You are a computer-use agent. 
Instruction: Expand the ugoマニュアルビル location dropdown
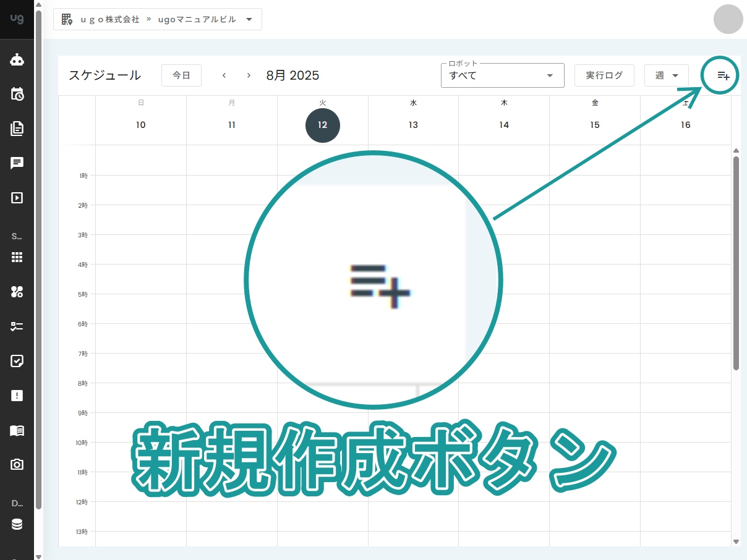[158, 19]
